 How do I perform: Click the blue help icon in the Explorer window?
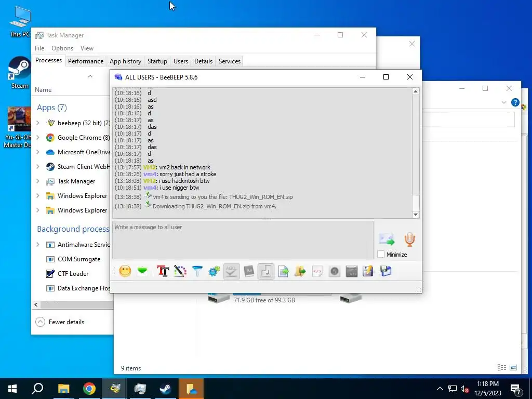click(x=515, y=102)
